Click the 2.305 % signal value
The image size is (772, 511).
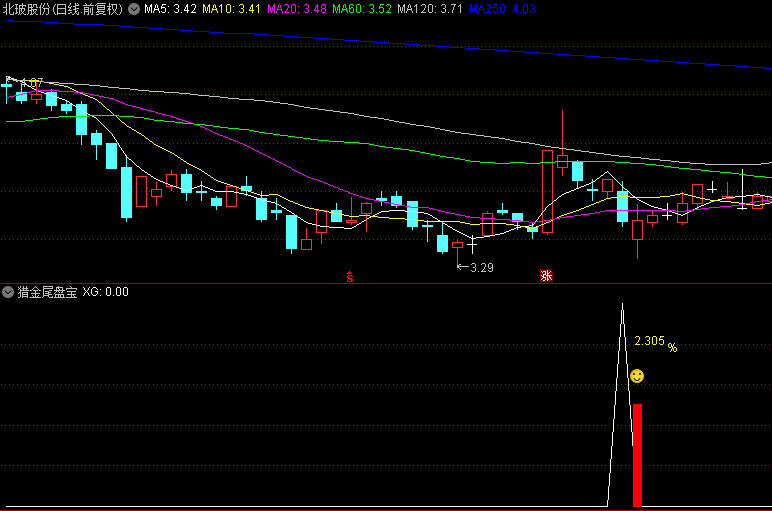coord(656,342)
